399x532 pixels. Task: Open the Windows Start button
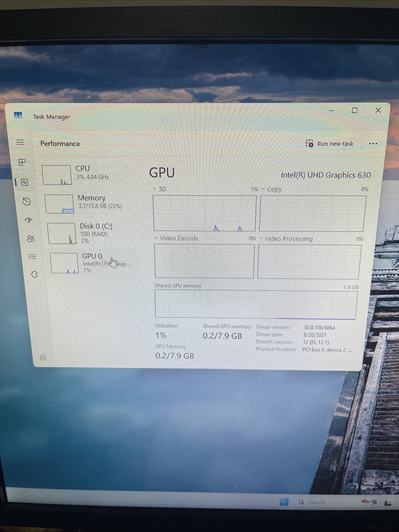pos(284,502)
